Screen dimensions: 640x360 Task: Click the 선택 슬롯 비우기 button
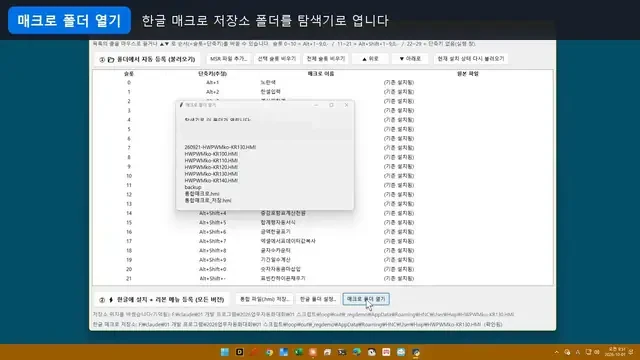[x=277, y=59]
